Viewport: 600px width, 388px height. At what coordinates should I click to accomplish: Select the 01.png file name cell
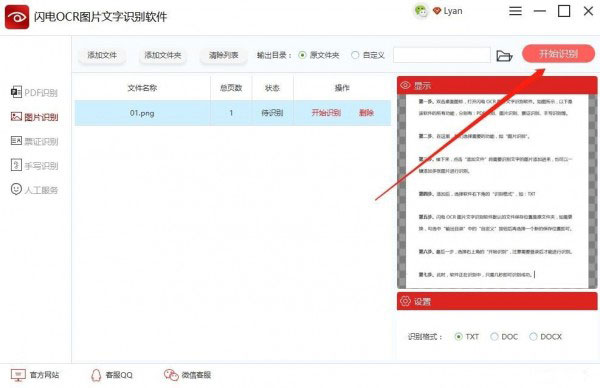coord(142,113)
